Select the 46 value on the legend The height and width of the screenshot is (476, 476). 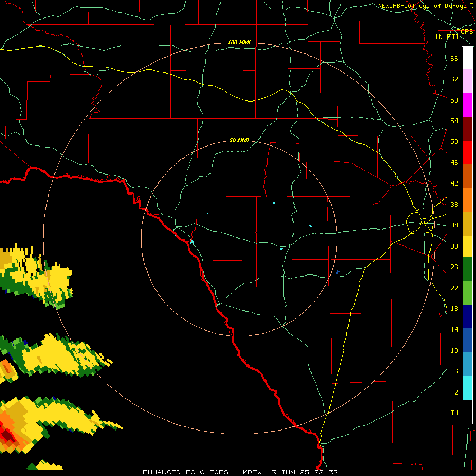tap(454, 163)
